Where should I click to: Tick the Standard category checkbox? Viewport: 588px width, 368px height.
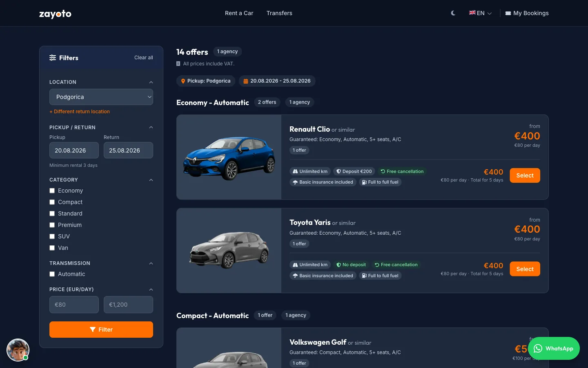pyautogui.click(x=52, y=213)
